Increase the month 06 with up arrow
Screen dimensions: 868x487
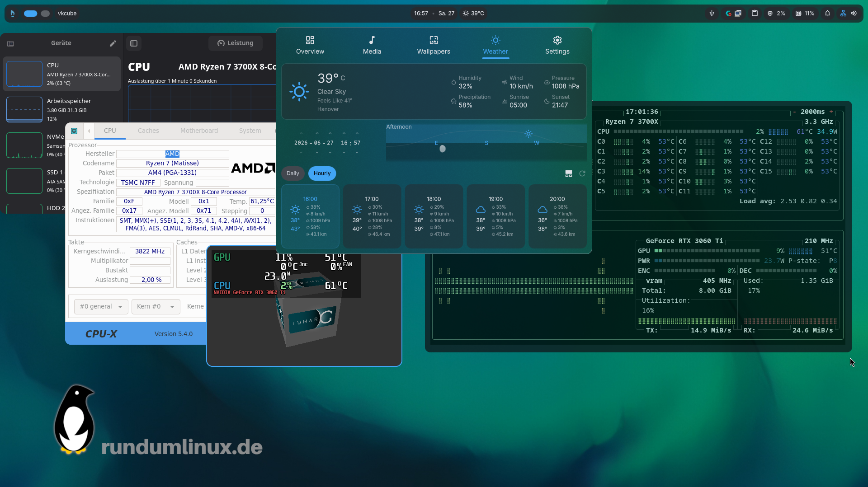click(317, 133)
